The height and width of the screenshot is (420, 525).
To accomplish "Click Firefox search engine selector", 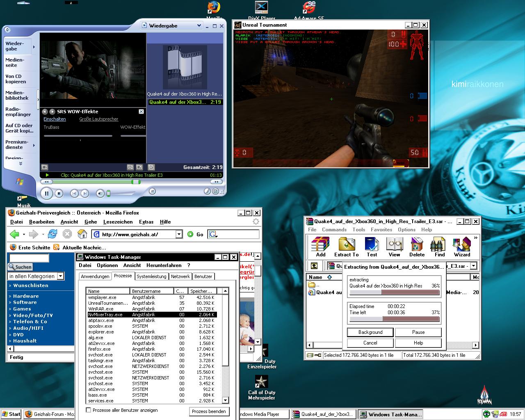I will tap(213, 235).
